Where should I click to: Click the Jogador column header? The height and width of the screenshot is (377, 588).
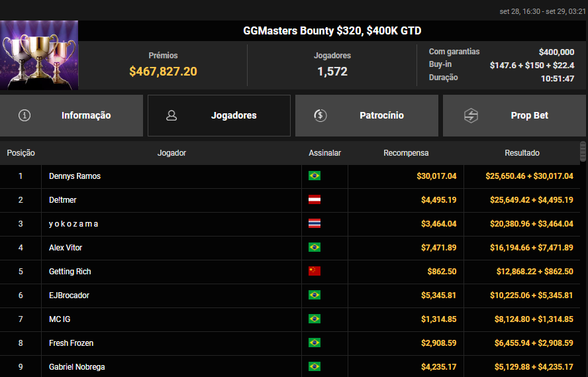click(x=171, y=153)
